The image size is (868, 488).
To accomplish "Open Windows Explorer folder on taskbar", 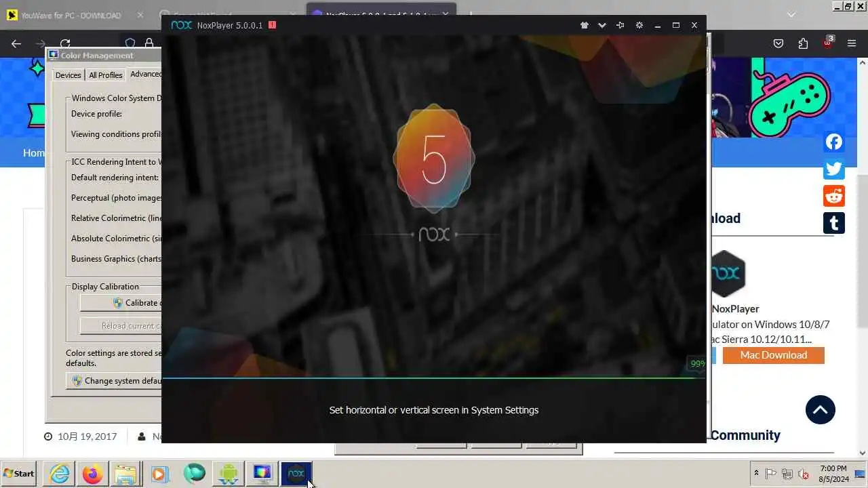I will pos(125,474).
